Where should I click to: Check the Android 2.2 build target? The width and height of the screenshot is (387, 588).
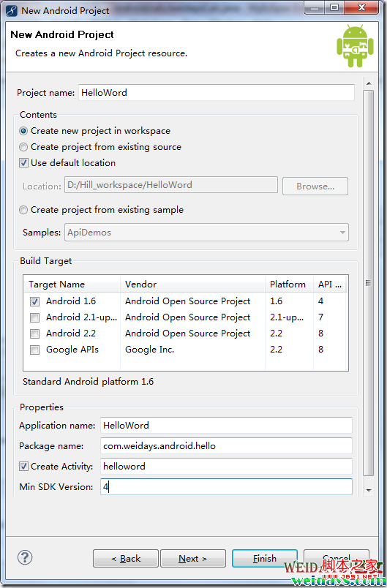point(35,333)
